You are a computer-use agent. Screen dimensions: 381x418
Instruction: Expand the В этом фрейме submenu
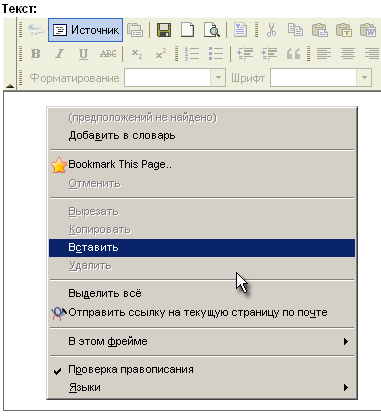click(x=202, y=342)
